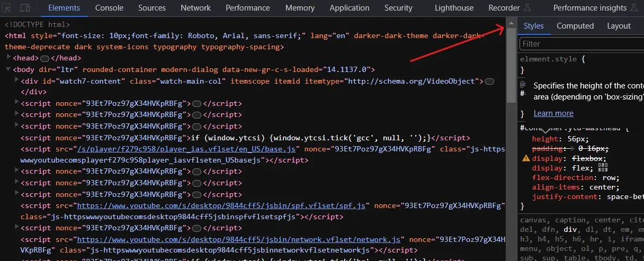Toggle the device toolbar icon
644x261 pixels.
point(25,8)
